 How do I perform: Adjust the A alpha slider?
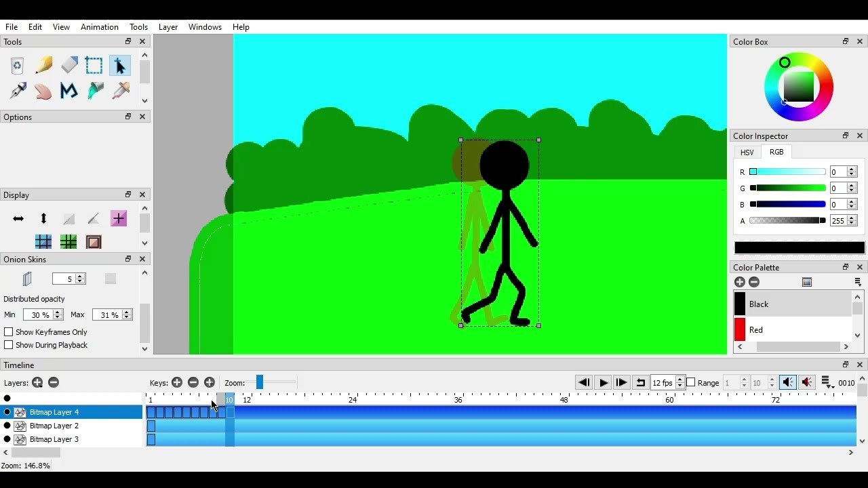[x=787, y=221]
